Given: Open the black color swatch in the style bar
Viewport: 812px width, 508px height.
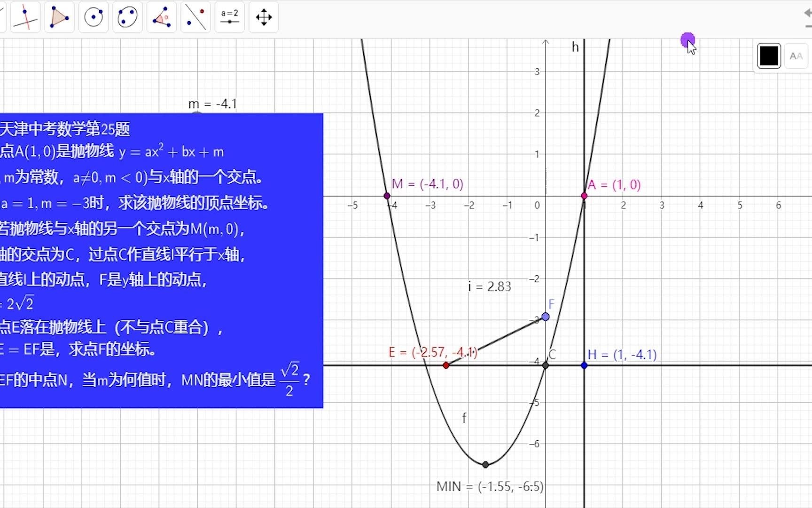Looking at the screenshot, I should click(768, 55).
